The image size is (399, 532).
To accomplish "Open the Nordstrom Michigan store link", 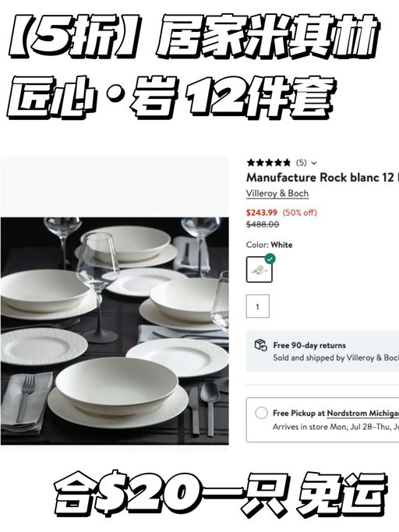I will pyautogui.click(x=362, y=414).
